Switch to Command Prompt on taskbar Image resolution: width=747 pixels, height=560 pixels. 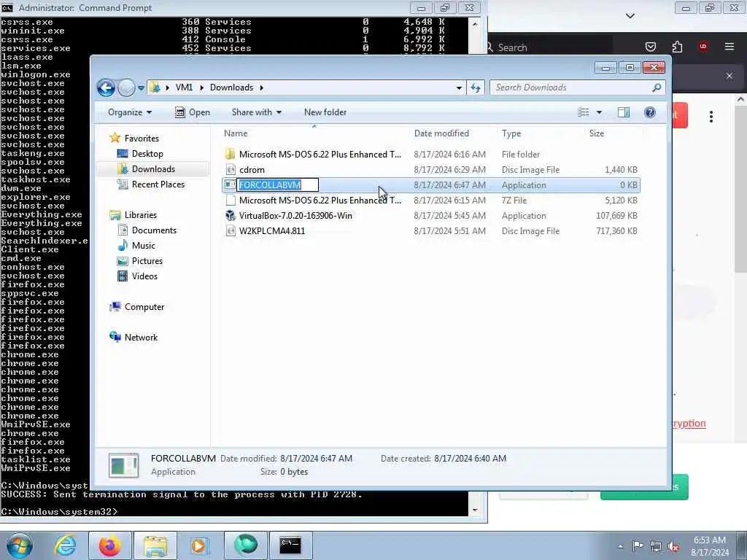(x=290, y=545)
